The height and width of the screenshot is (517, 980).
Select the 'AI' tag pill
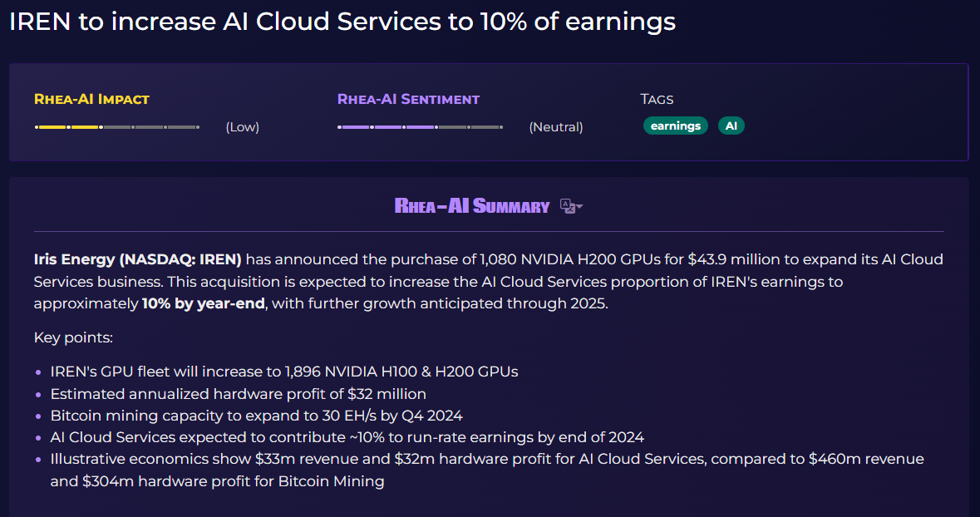(731, 126)
